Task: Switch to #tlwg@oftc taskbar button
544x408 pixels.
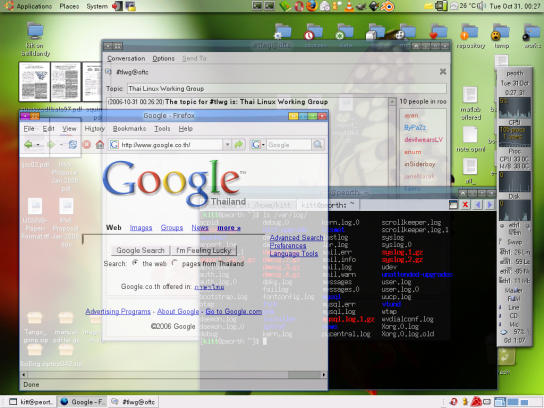Action: (x=133, y=402)
